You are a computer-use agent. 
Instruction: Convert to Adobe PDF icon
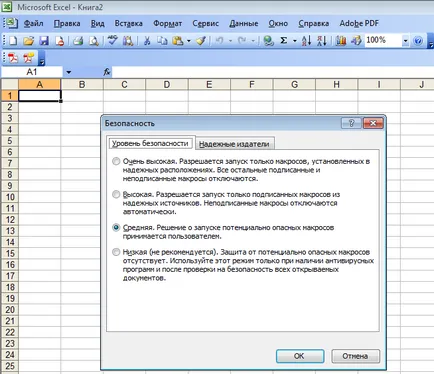(x=13, y=58)
